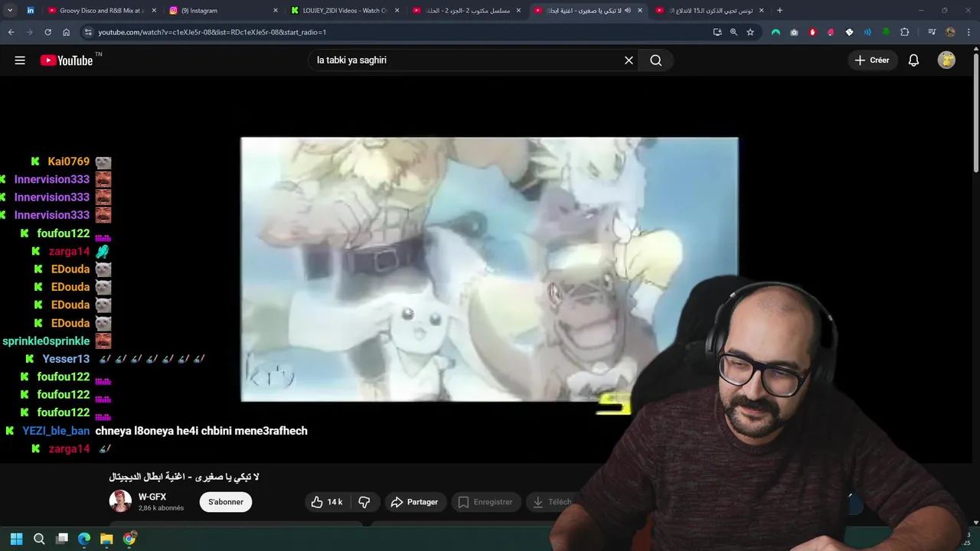Go back in the browser
The width and height of the screenshot is (980, 551).
coord(11,32)
